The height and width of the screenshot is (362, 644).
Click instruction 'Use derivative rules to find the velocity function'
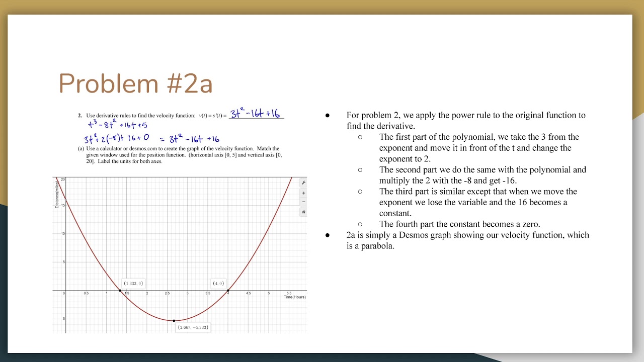[140, 115]
